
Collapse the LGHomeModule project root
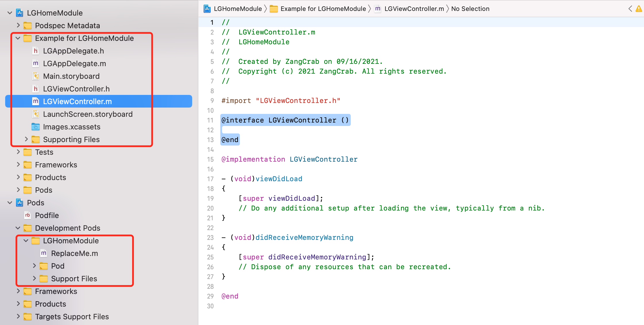tap(10, 13)
